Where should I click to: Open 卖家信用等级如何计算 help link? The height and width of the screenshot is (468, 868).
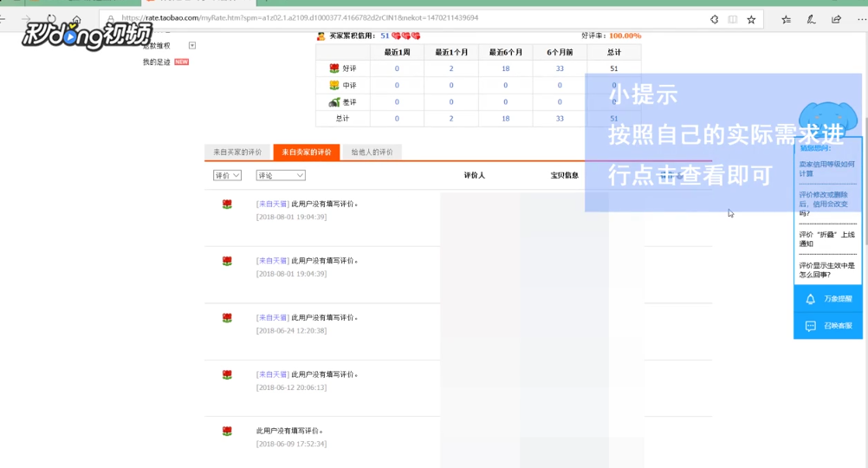826,169
